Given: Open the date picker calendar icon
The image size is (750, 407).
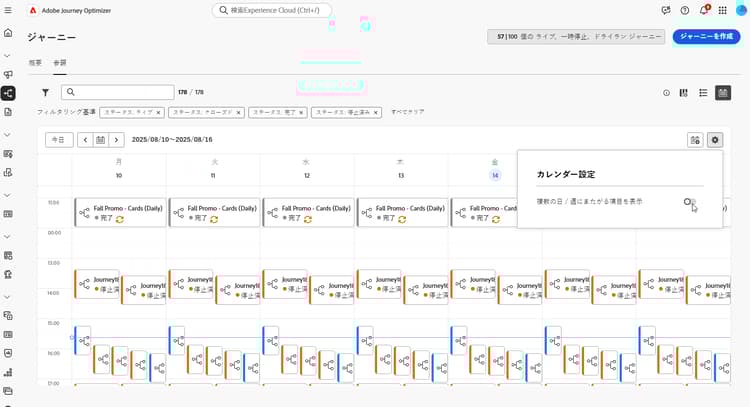Looking at the screenshot, I should pyautogui.click(x=100, y=140).
